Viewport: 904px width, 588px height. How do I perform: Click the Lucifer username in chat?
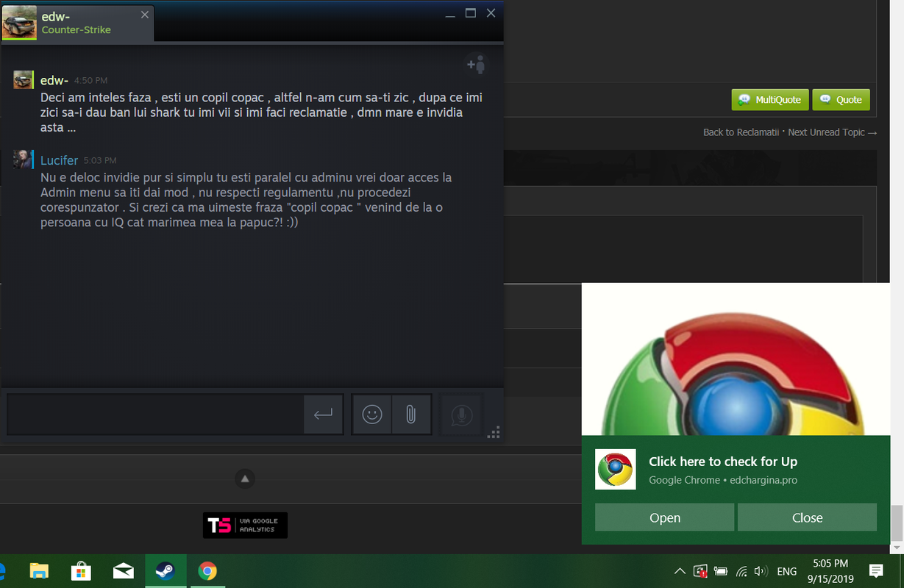click(x=59, y=159)
